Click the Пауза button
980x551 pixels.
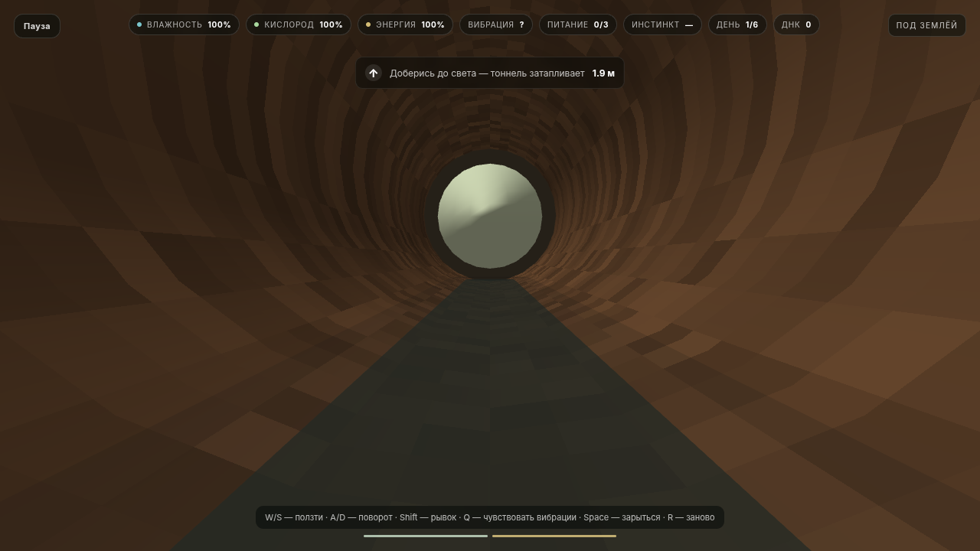click(x=37, y=26)
